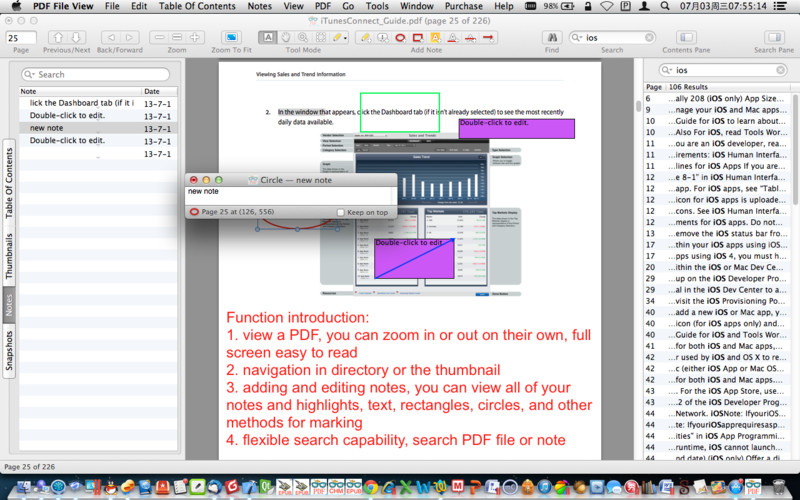
Task: Open Spotlight search in menu bar
Action: pyautogui.click(x=665, y=6)
